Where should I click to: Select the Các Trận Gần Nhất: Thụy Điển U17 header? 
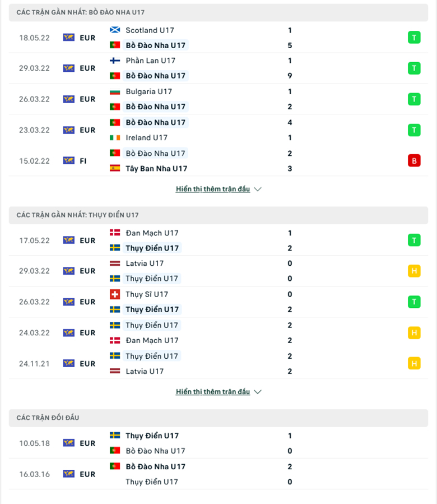(x=218, y=215)
